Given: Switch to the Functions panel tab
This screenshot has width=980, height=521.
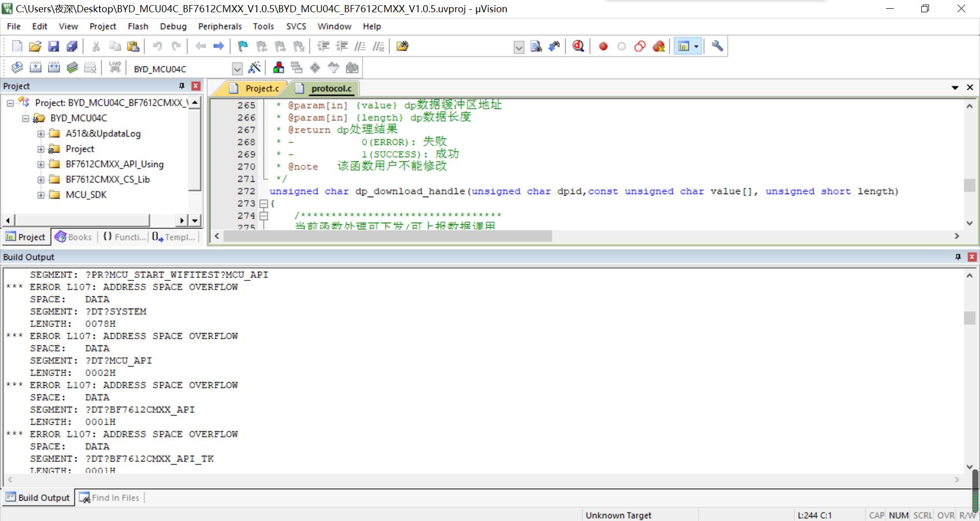Looking at the screenshot, I should [x=124, y=237].
